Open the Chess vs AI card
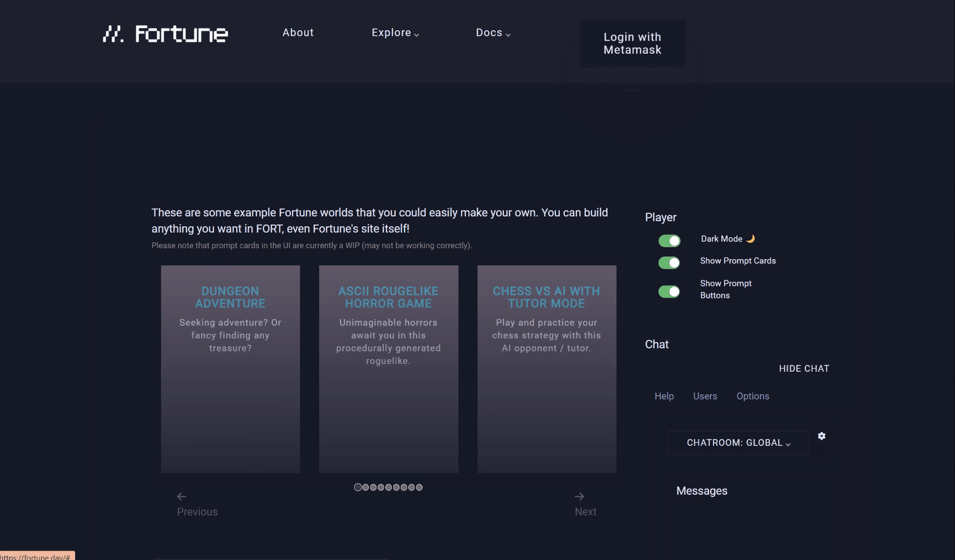955x560 pixels. (x=547, y=369)
